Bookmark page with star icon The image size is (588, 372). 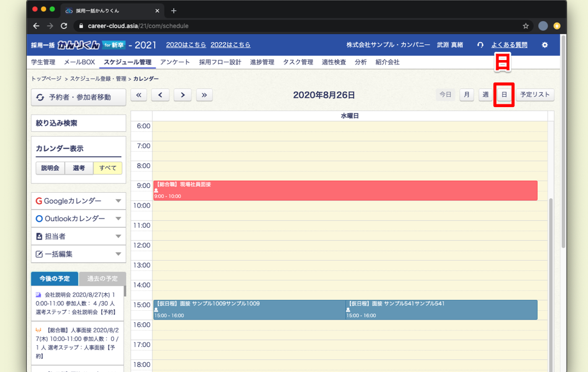[526, 26]
